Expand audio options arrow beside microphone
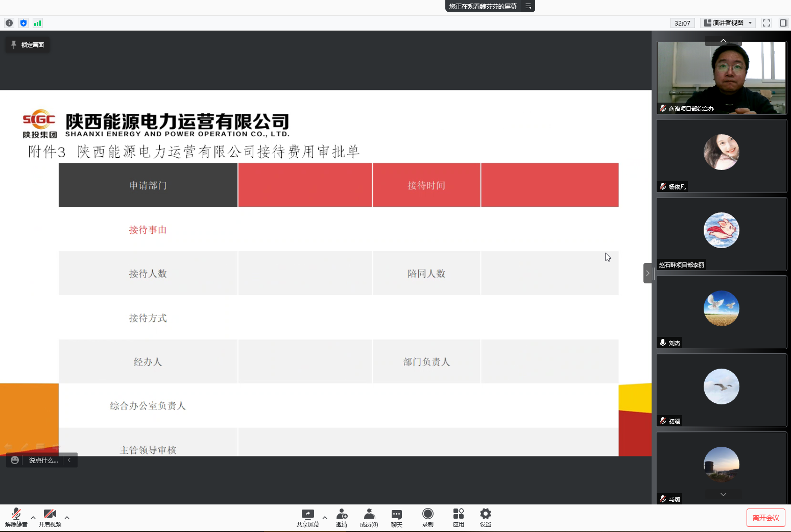The width and height of the screenshot is (791, 532). tap(33, 518)
